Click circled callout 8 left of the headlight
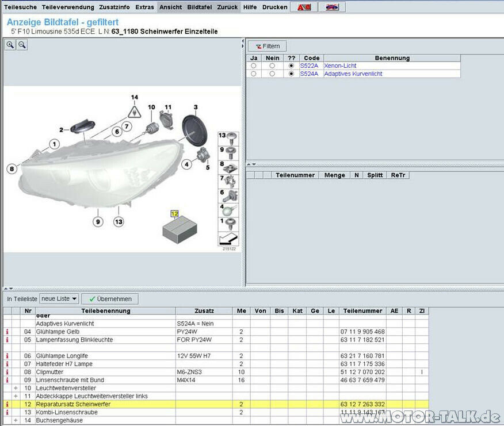This screenshot has height=426, width=504. click(x=12, y=168)
